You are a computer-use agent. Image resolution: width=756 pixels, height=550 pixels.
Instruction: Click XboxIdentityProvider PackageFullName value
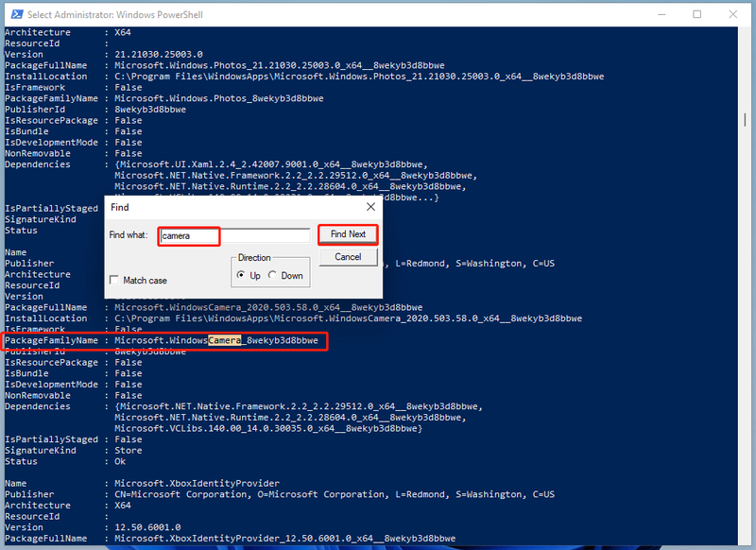tap(285, 539)
